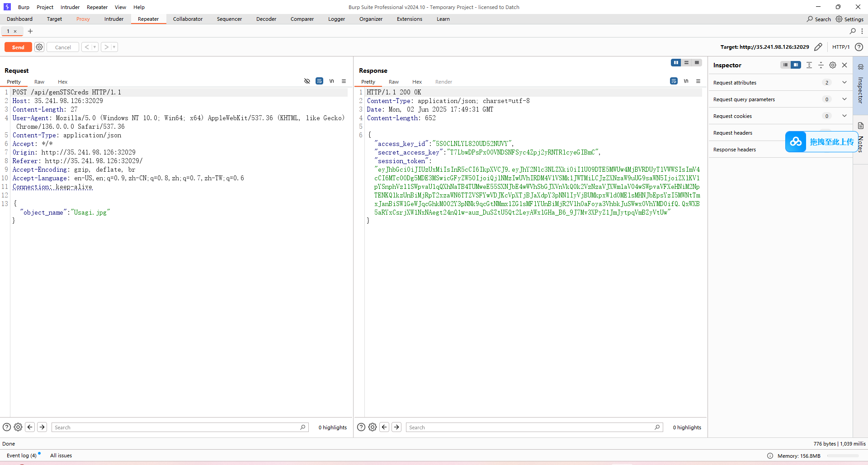Viewport: 868px width, 465px height.
Task: Open the Inspector settings gear
Action: point(833,65)
